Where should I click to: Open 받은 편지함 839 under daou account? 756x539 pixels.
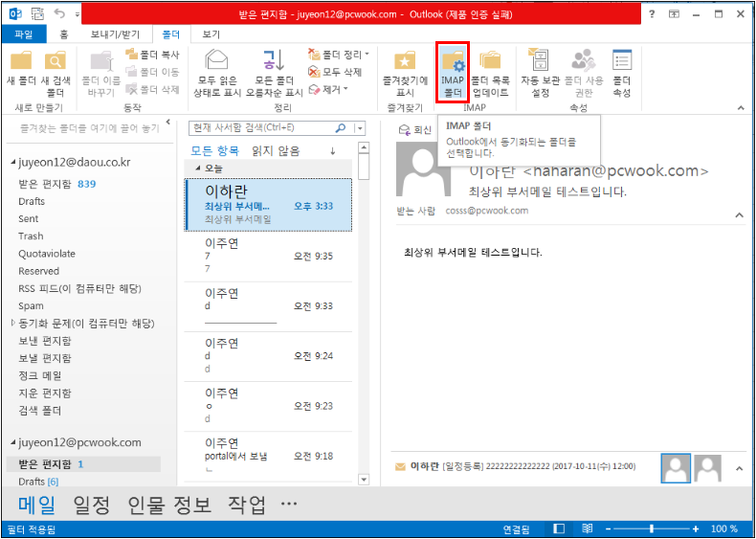click(56, 184)
